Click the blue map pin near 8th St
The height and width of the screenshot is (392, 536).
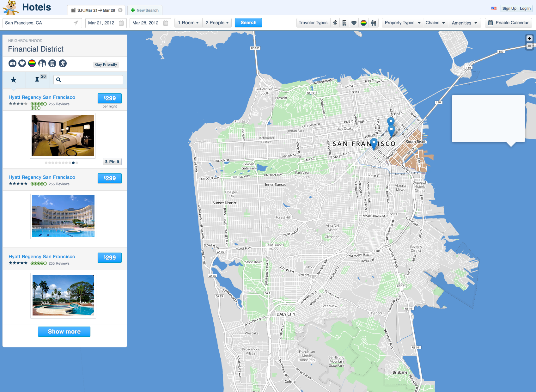[374, 144]
